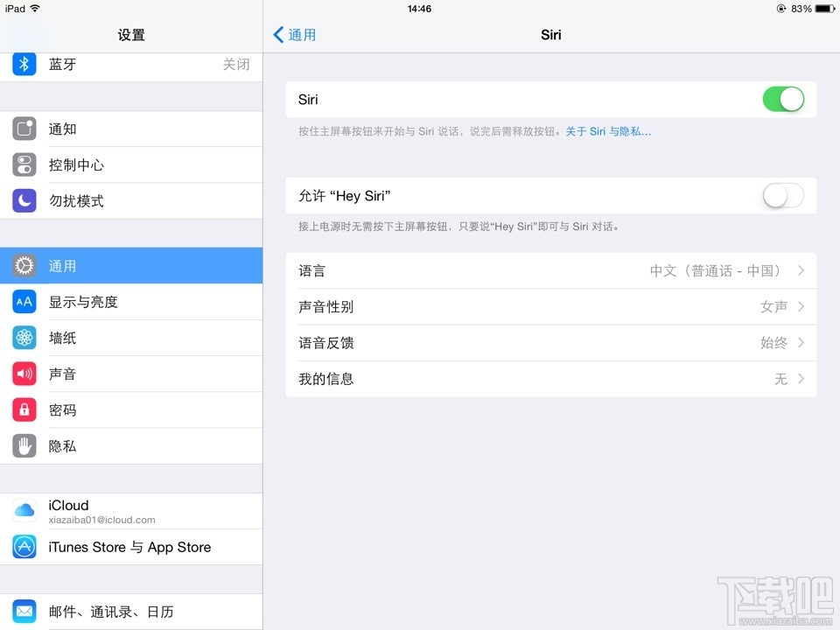Screen dimensions: 840x630
Task: Open Do Not Disturb (勿扰模式) icon
Action: click(23, 200)
